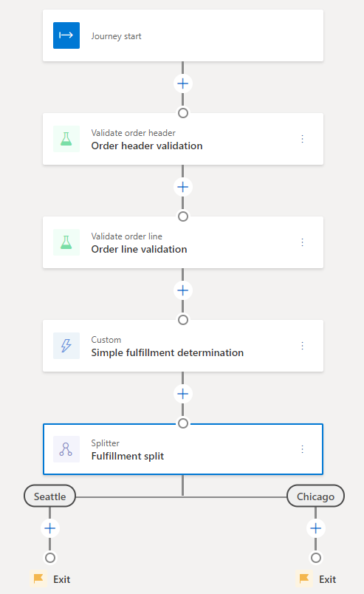Screen dimensions: 364x594
Task: Select the Order header validation flask icon
Action: [66, 139]
